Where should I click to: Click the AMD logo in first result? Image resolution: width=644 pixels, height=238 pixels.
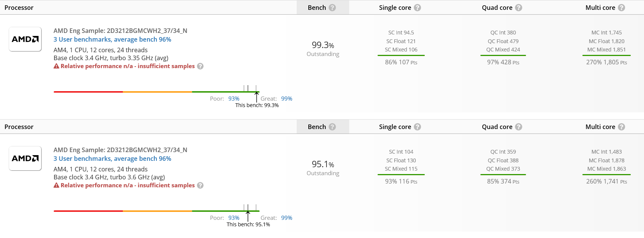tap(25, 39)
